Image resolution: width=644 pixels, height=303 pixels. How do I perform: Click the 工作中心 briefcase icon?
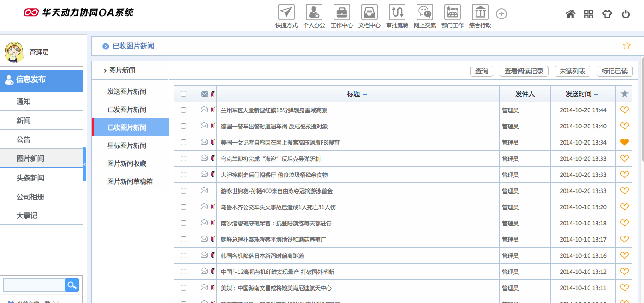coord(342,12)
